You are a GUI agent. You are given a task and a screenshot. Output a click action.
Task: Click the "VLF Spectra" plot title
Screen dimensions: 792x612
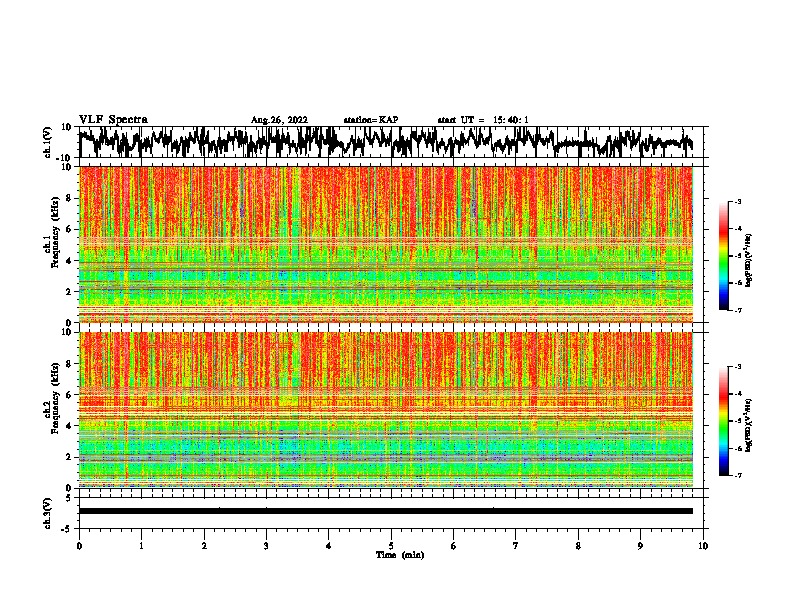click(x=113, y=120)
